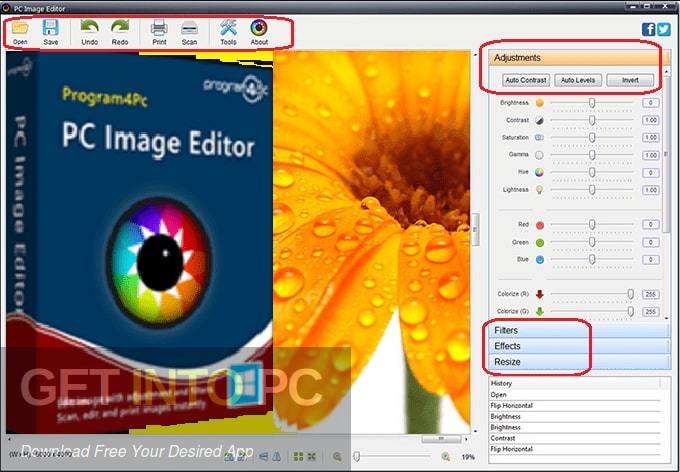Click the Invert button
The image size is (680, 472).
(x=630, y=80)
